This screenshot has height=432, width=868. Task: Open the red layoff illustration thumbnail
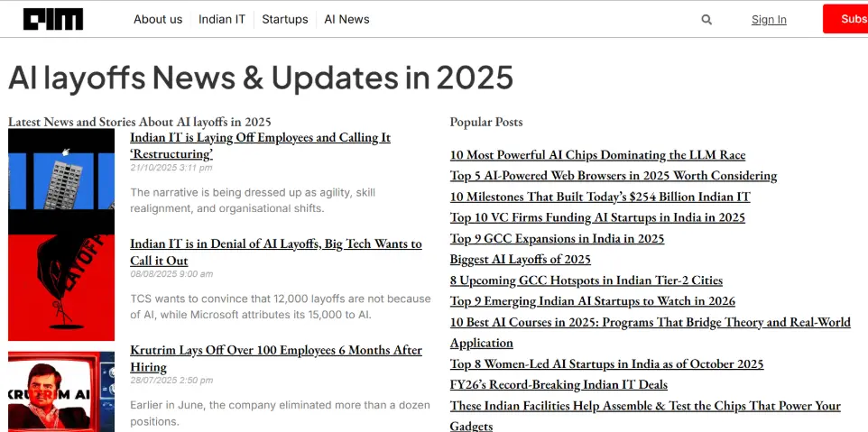[x=61, y=288]
